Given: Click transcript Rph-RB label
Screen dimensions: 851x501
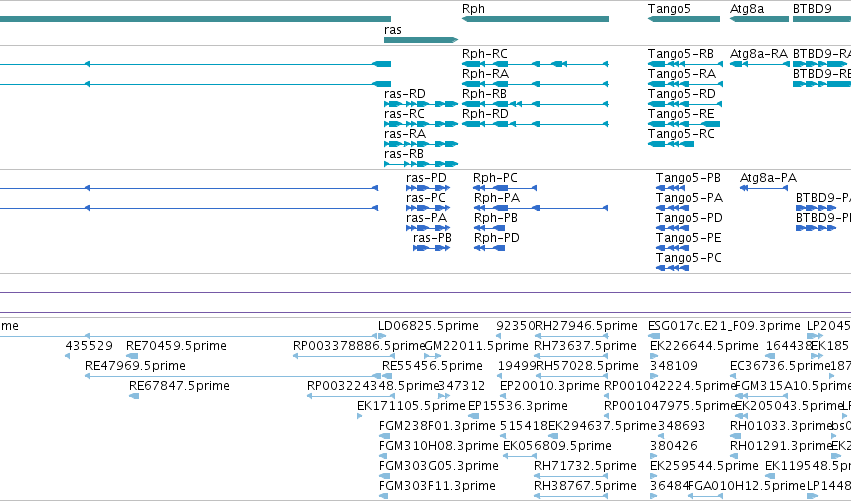Looking at the screenshot, I should point(484,94).
